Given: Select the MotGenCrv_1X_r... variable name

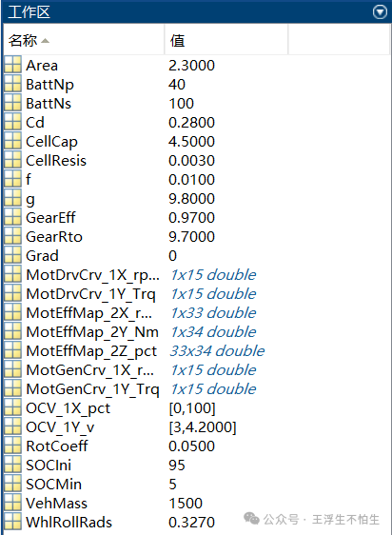Looking at the screenshot, I should (x=90, y=370).
